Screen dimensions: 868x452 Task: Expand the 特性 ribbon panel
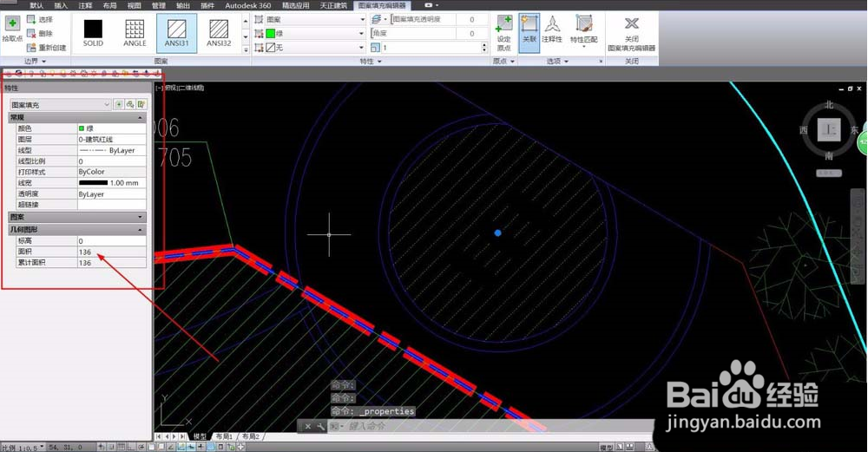371,61
